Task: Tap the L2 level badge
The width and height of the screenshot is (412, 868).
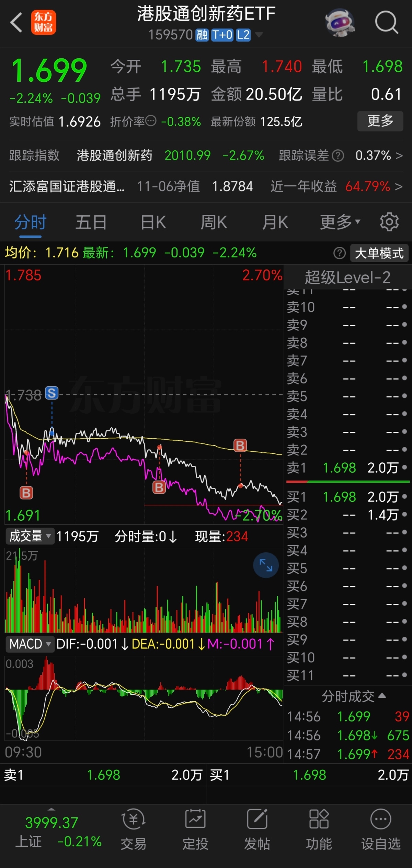Action: coord(243,35)
